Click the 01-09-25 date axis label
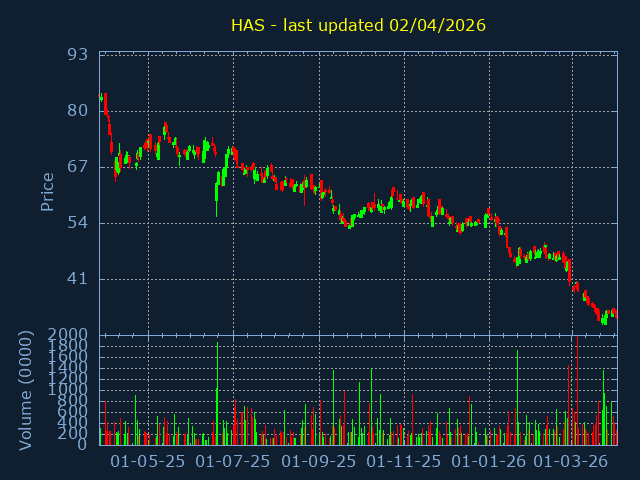Screen dimensions: 640x480 (319, 462)
